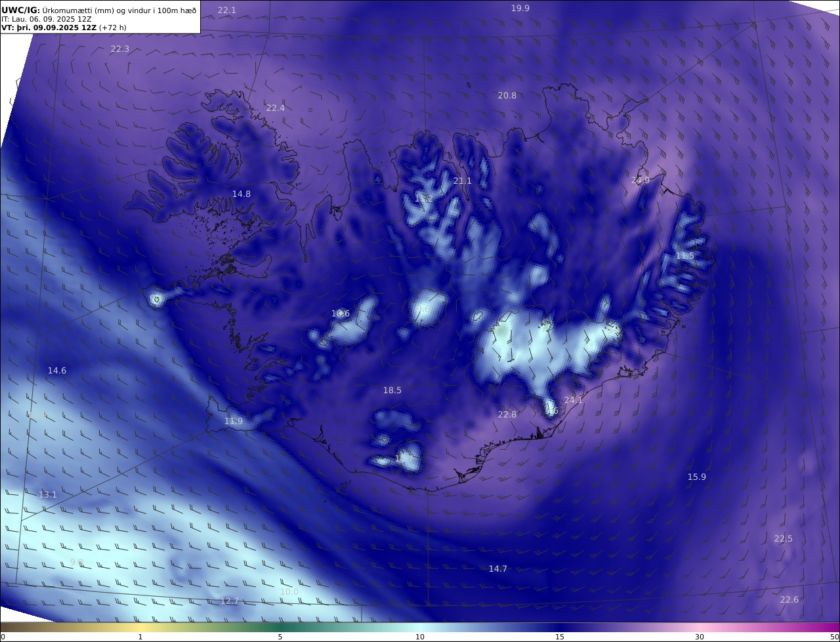Click the 14.7 value label

pos(498,569)
